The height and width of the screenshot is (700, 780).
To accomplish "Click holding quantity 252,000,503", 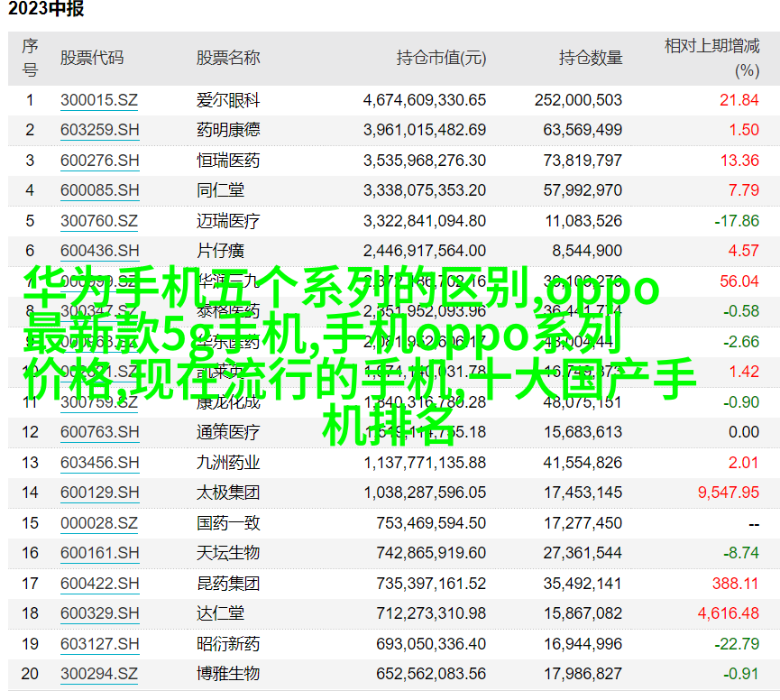I will (x=578, y=100).
